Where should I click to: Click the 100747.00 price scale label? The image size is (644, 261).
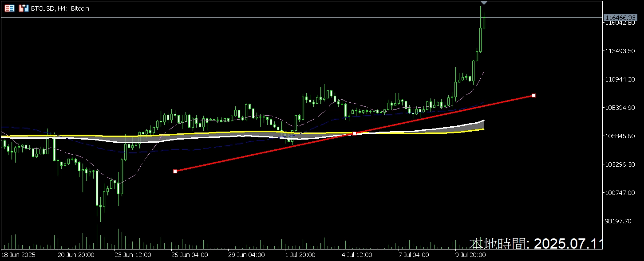tap(620, 193)
